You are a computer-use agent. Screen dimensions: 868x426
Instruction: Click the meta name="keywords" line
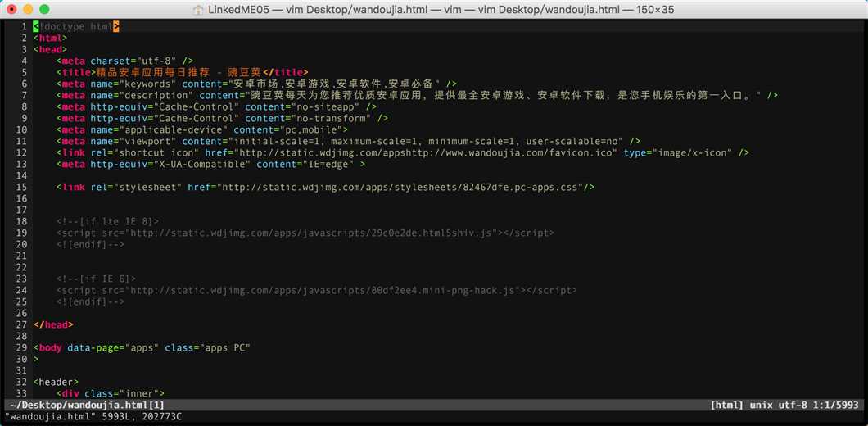256,84
